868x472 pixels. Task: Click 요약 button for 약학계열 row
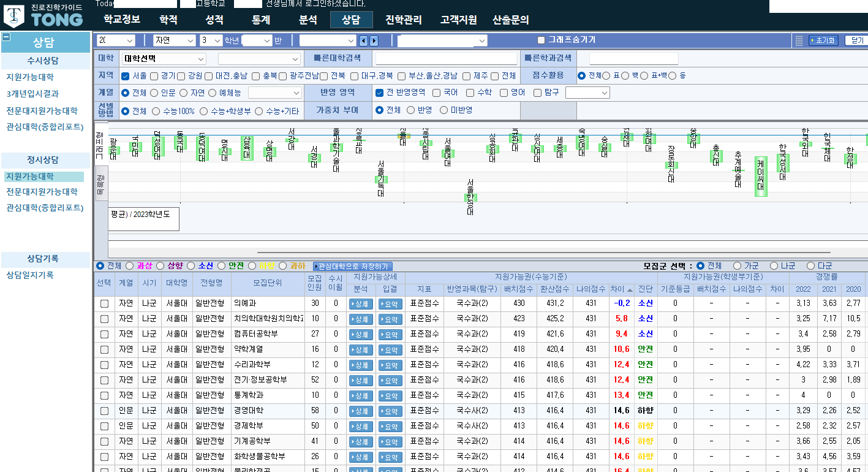point(390,349)
